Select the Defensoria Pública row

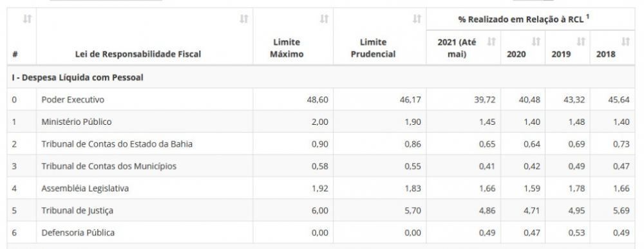(321, 232)
